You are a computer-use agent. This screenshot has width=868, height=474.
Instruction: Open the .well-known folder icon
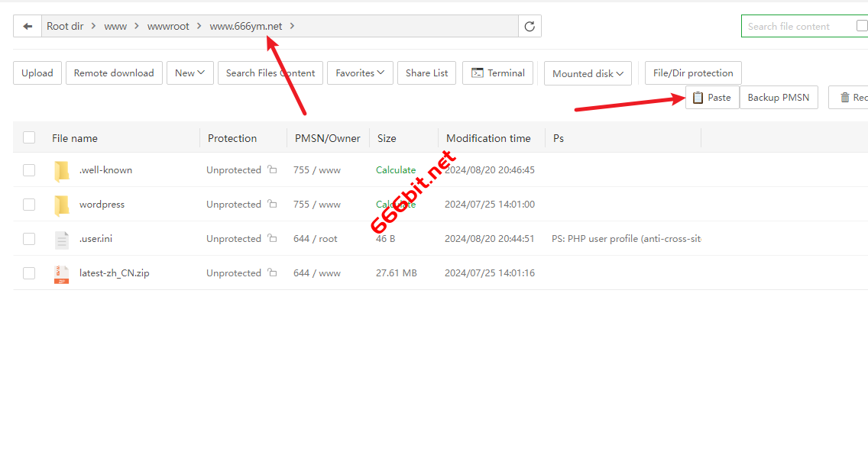(x=62, y=169)
